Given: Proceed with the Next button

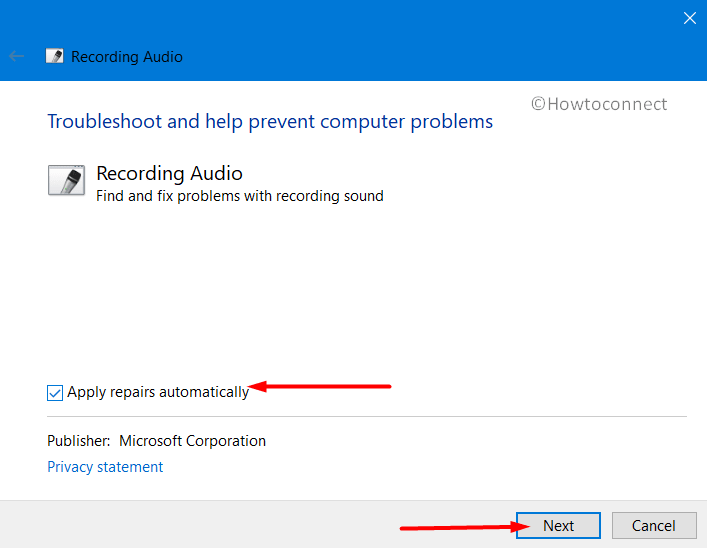Looking at the screenshot, I should pos(558,525).
